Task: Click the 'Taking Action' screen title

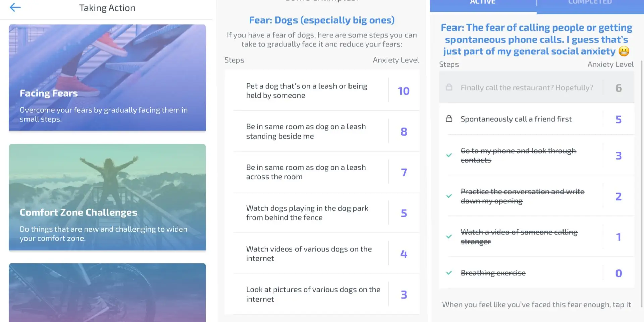Action: point(107,8)
